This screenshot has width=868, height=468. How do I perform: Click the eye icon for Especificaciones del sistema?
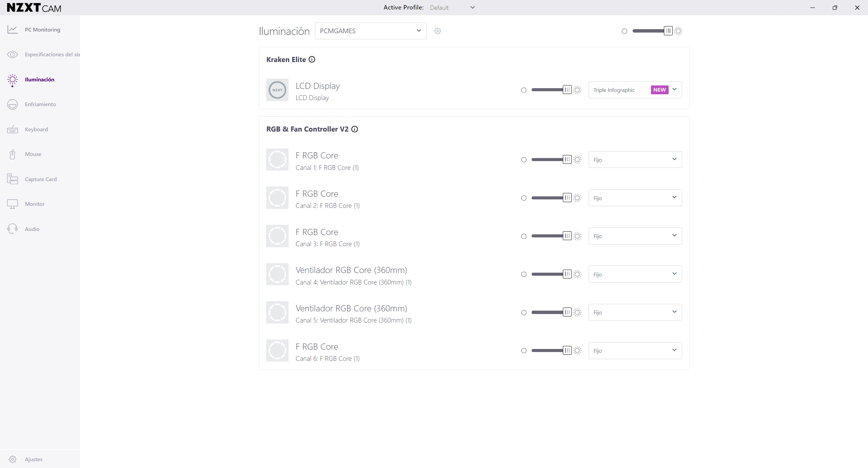pyautogui.click(x=13, y=55)
